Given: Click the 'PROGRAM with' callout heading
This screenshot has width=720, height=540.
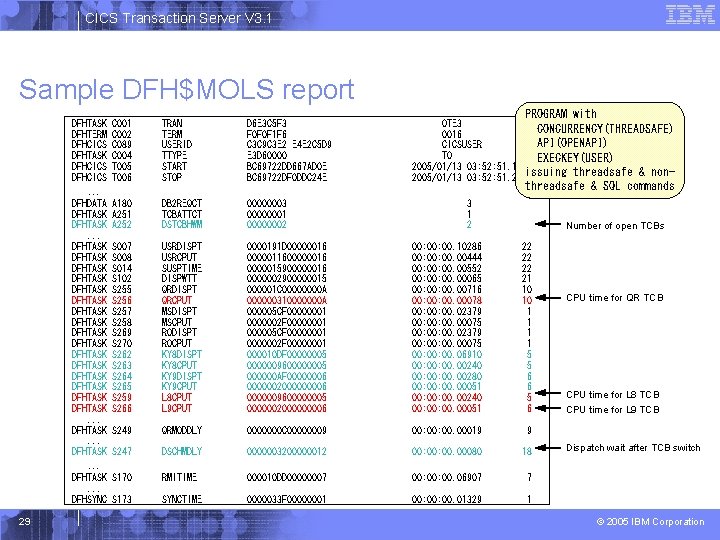Looking at the screenshot, I should tap(561, 113).
